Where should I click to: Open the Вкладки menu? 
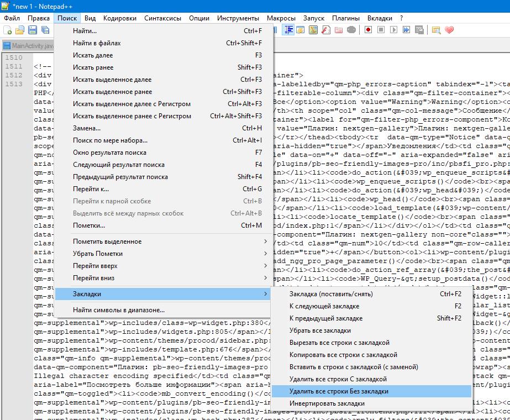point(380,18)
